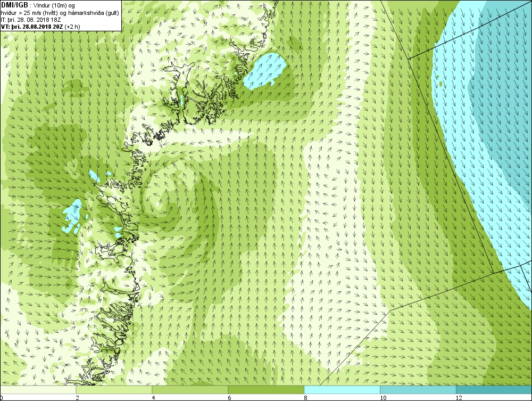Screen dimensions: 532x401
Task: Click the legend label '6'
Action: 230,398
